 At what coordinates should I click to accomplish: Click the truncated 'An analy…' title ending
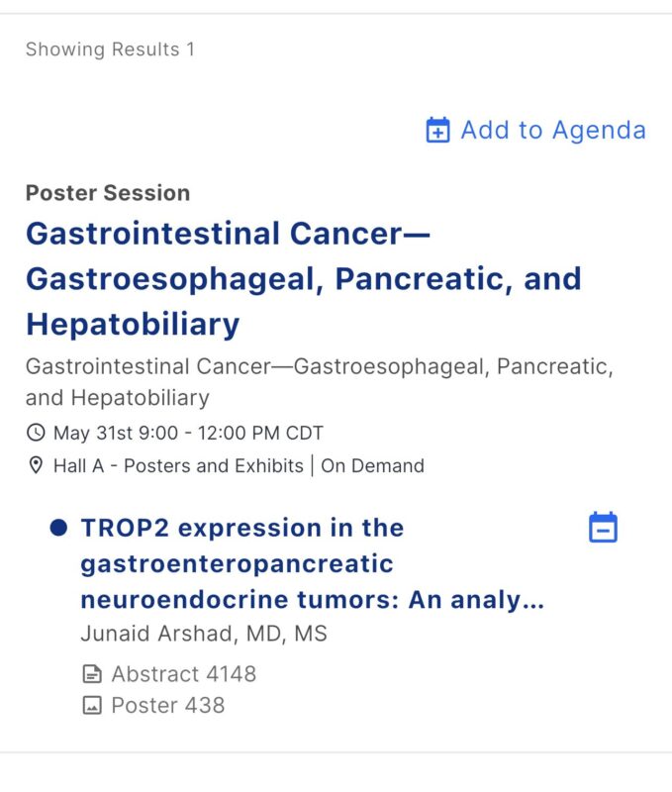click(477, 600)
